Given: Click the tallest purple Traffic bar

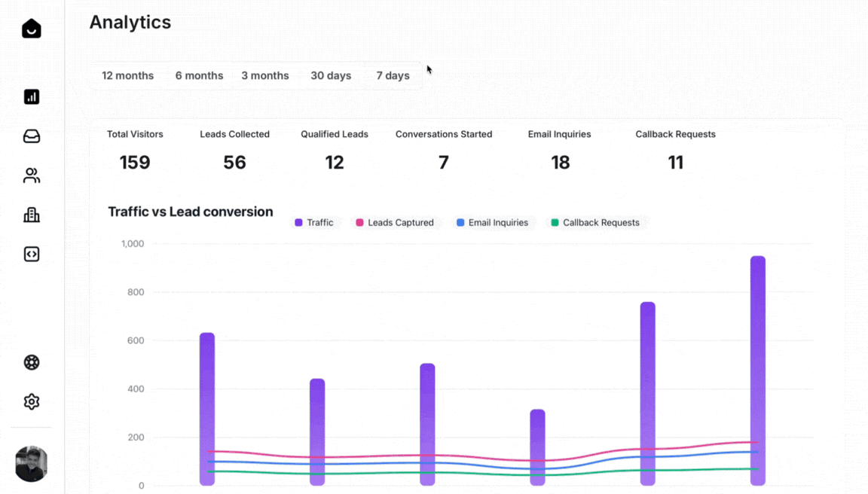Looking at the screenshot, I should tap(756, 369).
